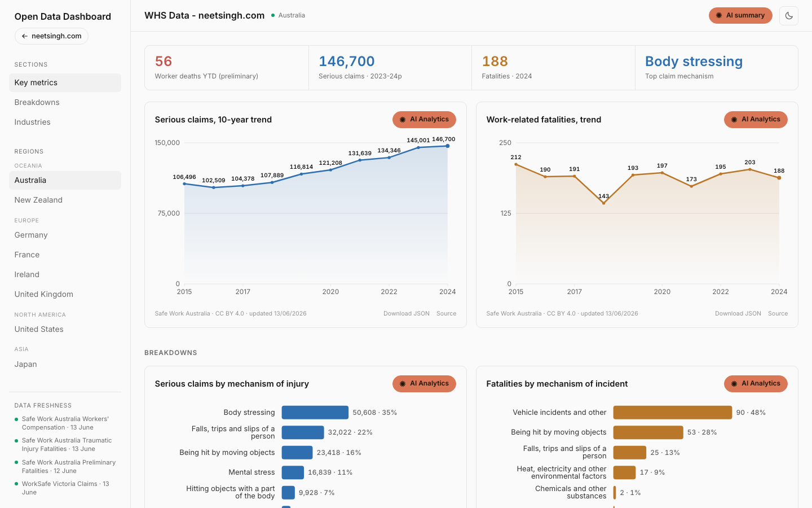The height and width of the screenshot is (508, 812).
Task: Click the Chemicals and other substances bar
Action: [615, 493]
